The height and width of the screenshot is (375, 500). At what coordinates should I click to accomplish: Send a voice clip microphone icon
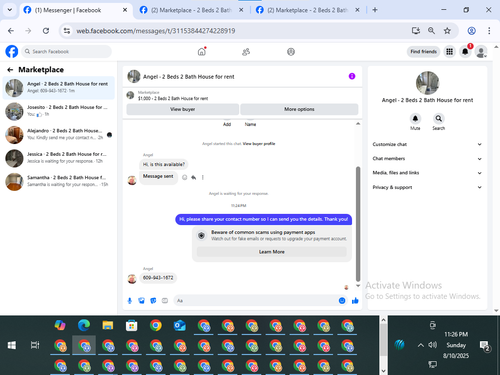(x=130, y=301)
